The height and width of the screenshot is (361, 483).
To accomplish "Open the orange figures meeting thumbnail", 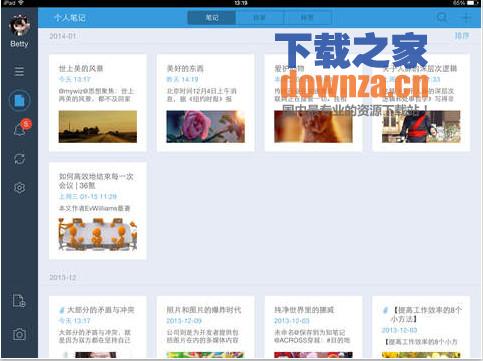I will pyautogui.click(x=98, y=234).
